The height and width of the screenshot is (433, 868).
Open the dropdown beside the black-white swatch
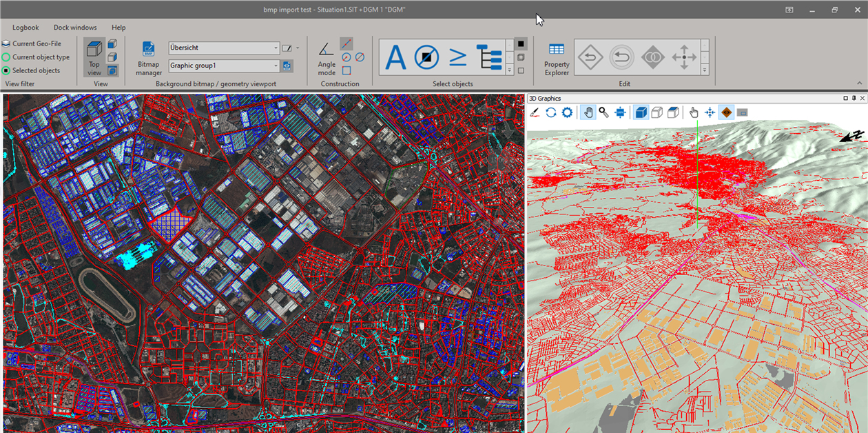click(x=298, y=47)
